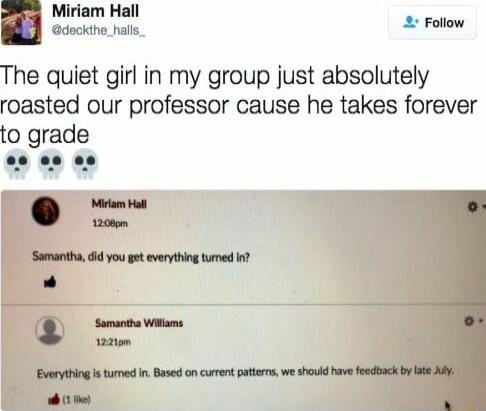Expand dropdown arrow beside Samantha's gear icon
Image resolution: width=486 pixels, height=411 pixels.
point(480,321)
